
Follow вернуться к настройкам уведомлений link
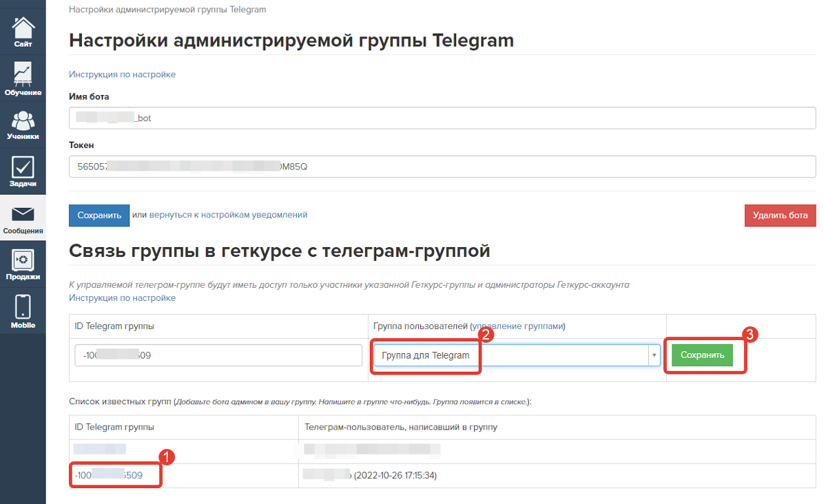point(228,215)
